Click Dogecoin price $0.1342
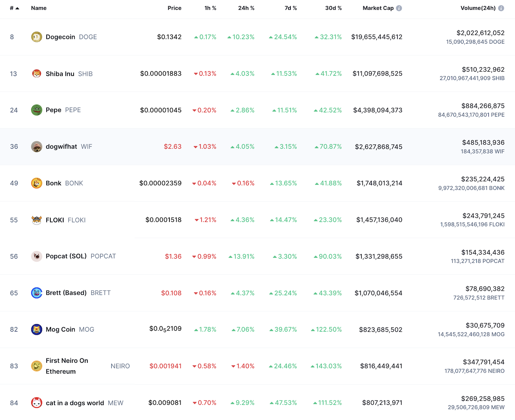The width and height of the screenshot is (515, 420). [169, 37]
